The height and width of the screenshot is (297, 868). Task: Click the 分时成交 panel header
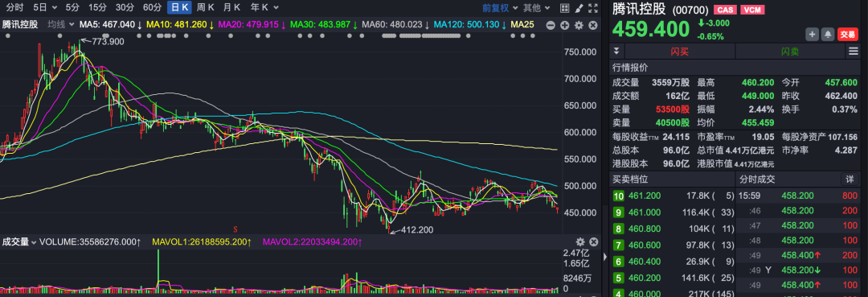point(757,179)
